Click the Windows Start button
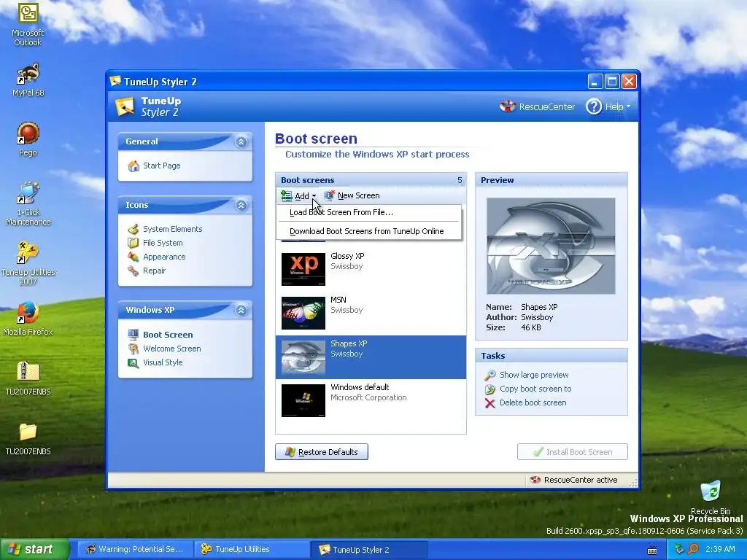This screenshot has height=560, width=747. pos(34,550)
